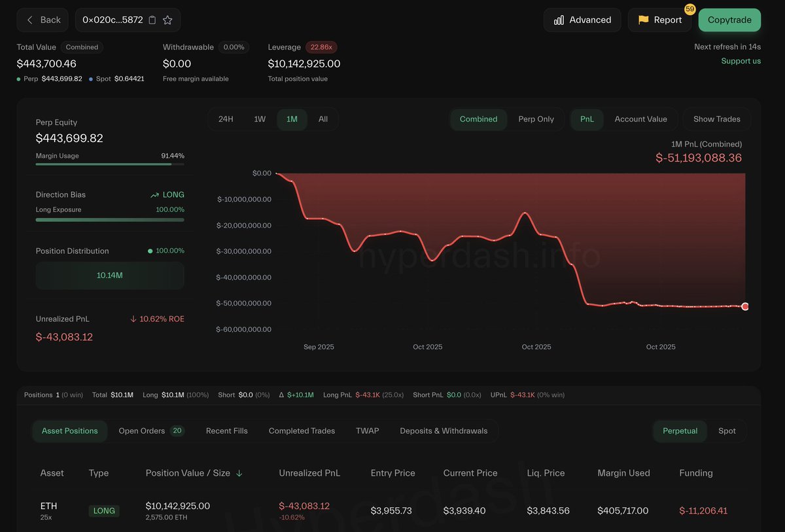Click the 22.86x leverage badge
785x532 pixels.
pyautogui.click(x=321, y=47)
